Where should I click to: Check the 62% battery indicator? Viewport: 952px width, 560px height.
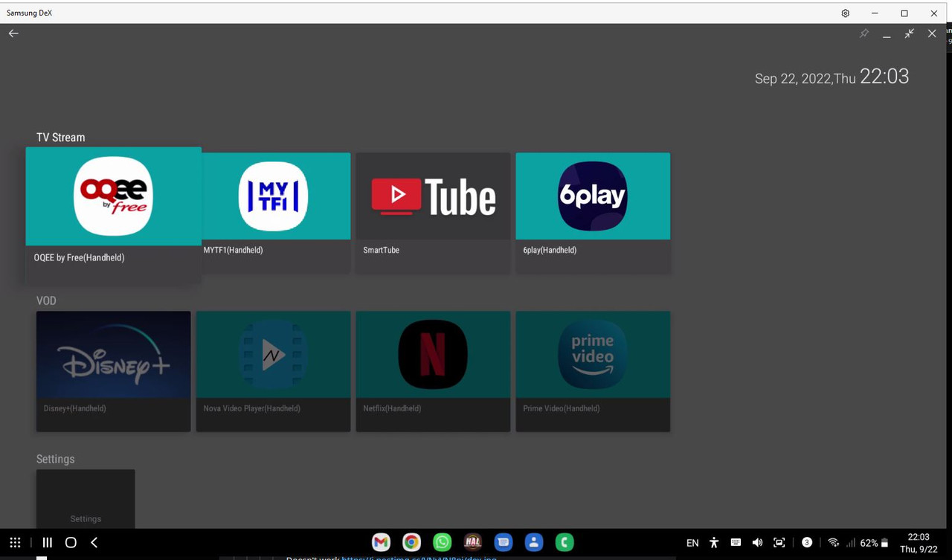point(874,543)
